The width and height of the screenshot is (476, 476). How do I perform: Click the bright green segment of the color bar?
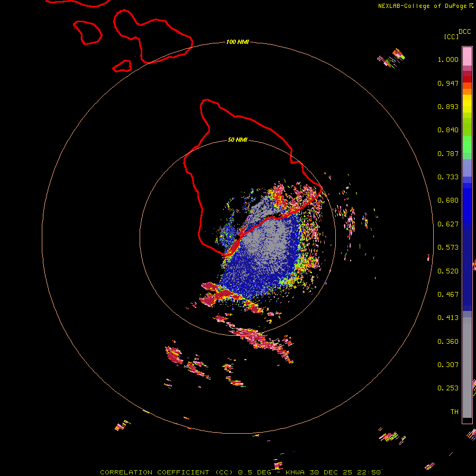467,144
